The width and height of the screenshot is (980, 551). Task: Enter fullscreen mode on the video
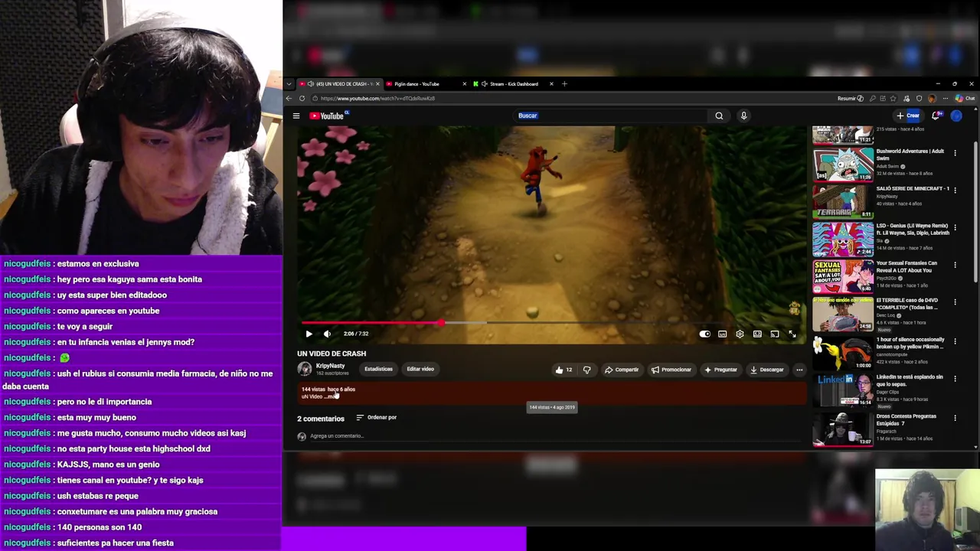tap(792, 334)
